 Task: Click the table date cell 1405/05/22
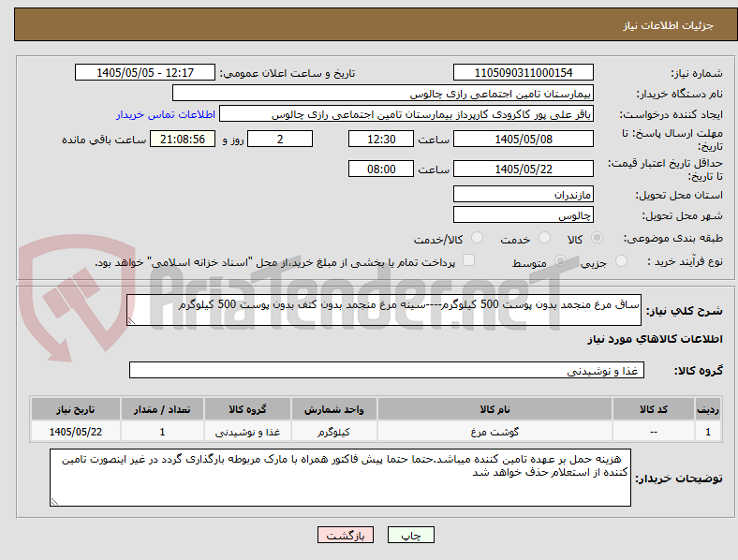pyautogui.click(x=75, y=432)
